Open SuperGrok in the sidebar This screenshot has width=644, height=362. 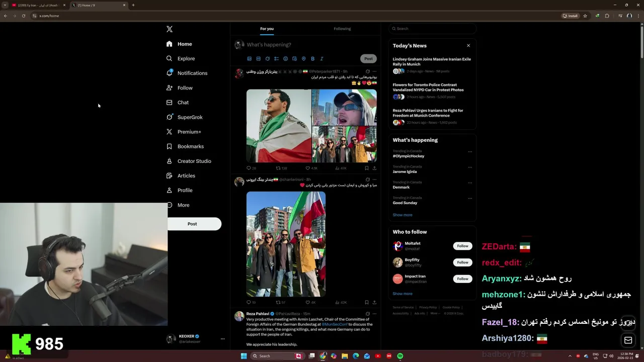click(184, 117)
